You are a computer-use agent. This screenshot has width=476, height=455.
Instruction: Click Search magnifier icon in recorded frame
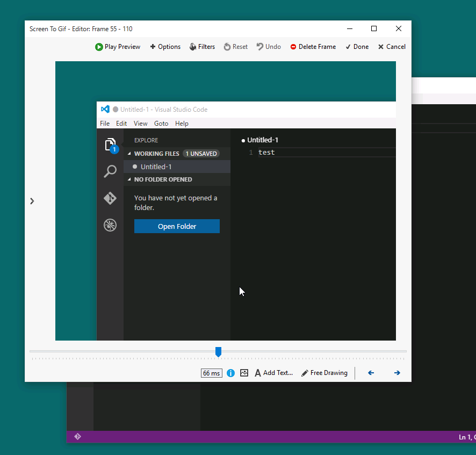110,171
